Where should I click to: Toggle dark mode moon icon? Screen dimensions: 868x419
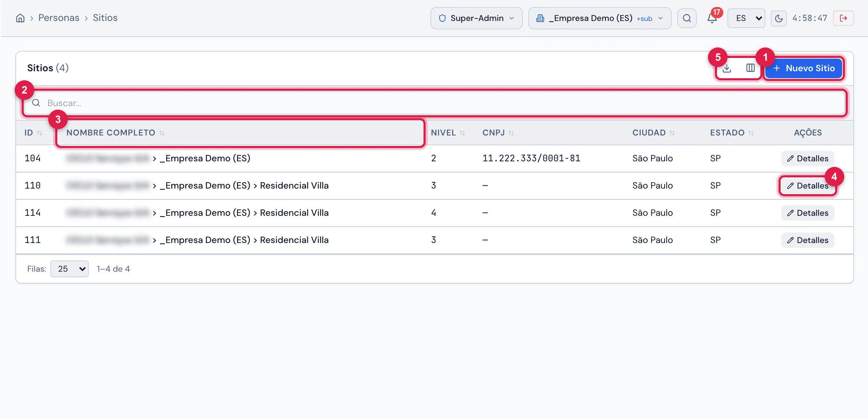tap(779, 18)
